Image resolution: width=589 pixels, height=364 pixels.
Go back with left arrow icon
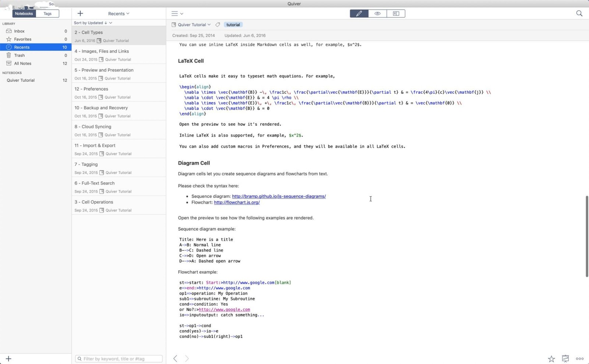point(175,358)
